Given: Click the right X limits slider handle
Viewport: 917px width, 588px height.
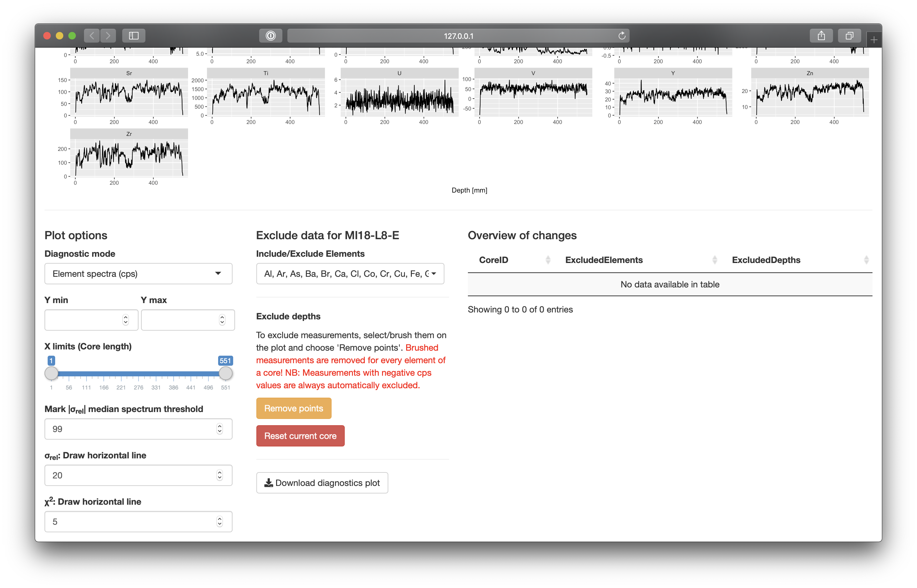Looking at the screenshot, I should tap(225, 374).
